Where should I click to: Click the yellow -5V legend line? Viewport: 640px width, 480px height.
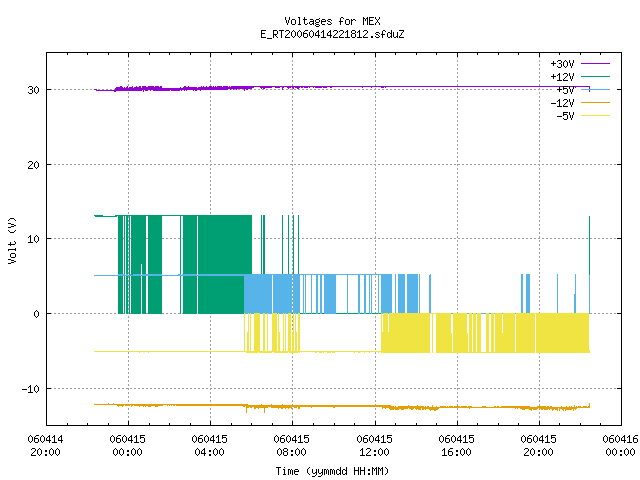(595, 116)
